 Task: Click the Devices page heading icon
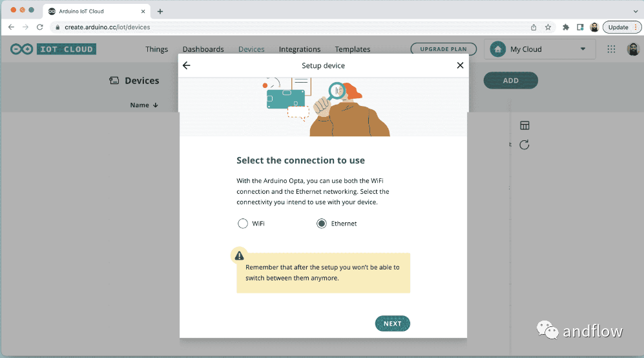click(114, 81)
